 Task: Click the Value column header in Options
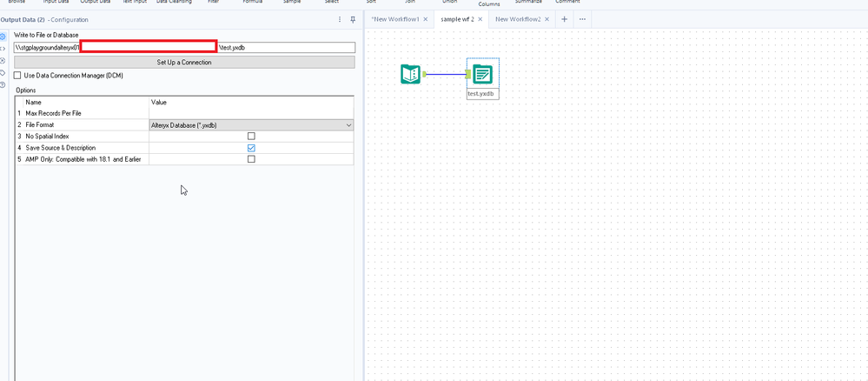tap(159, 103)
